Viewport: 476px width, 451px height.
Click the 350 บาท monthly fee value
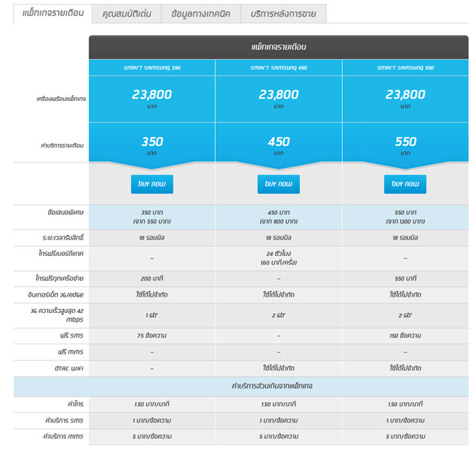pos(152,146)
